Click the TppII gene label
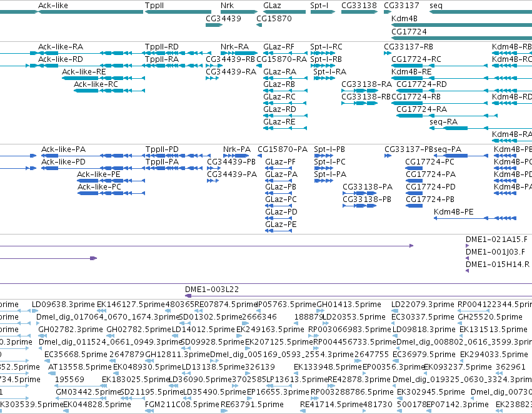The image size is (532, 414). click(x=154, y=6)
